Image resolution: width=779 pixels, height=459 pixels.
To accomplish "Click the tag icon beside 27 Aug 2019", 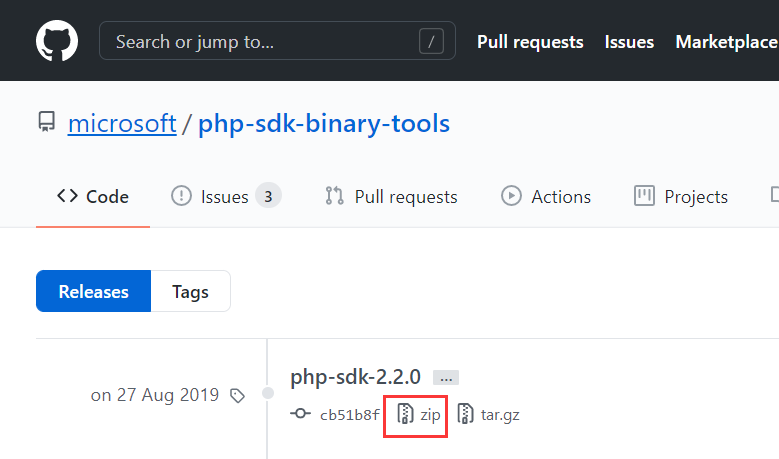I will coord(237,396).
